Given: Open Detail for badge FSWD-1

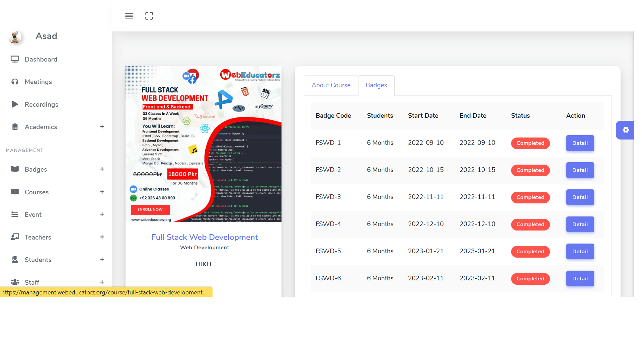Looking at the screenshot, I should (x=580, y=143).
